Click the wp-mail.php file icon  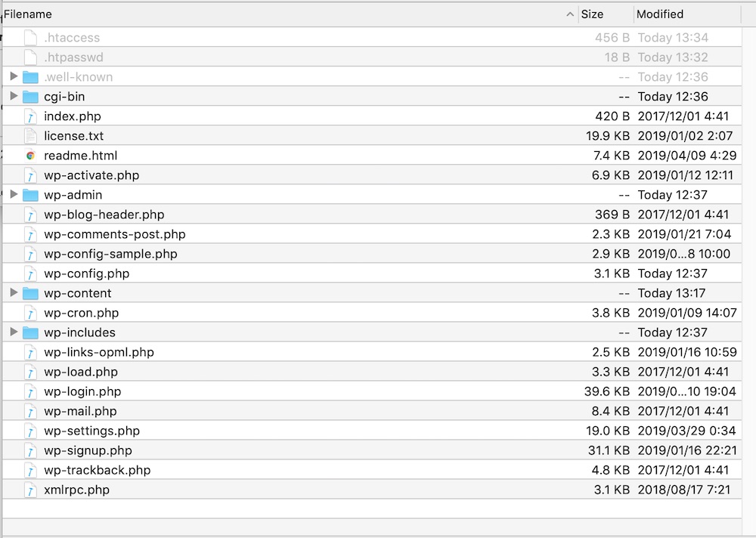30,411
